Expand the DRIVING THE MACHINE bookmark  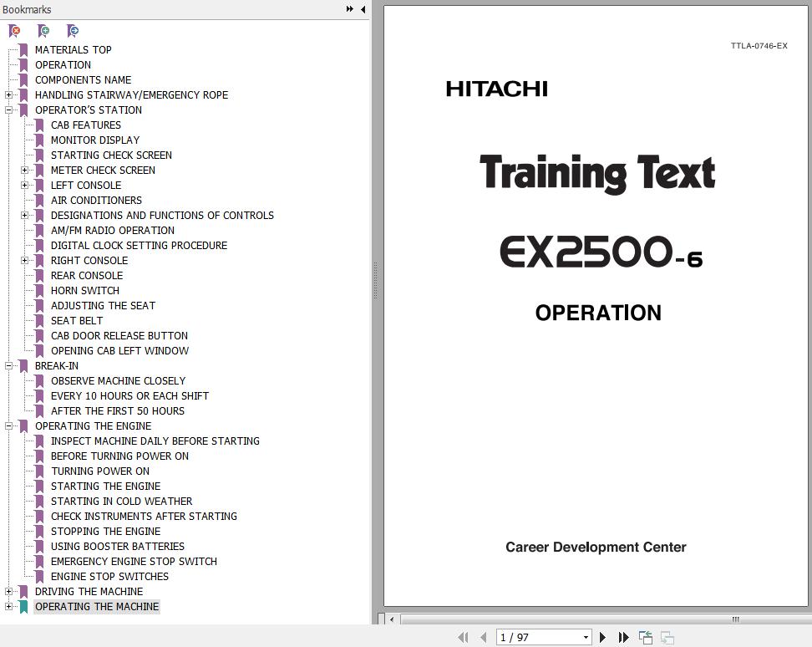(x=8, y=591)
